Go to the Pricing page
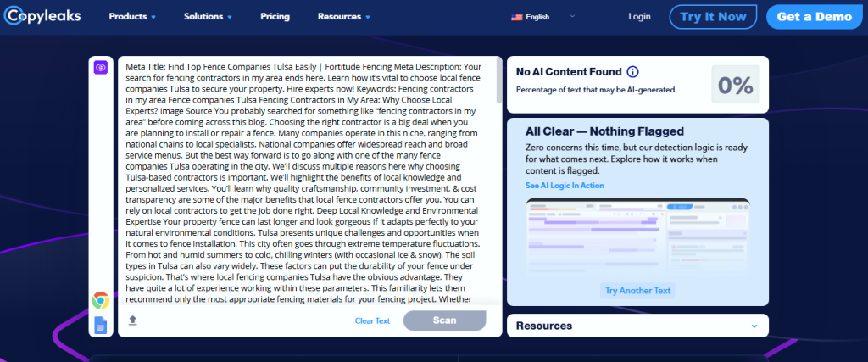 275,17
